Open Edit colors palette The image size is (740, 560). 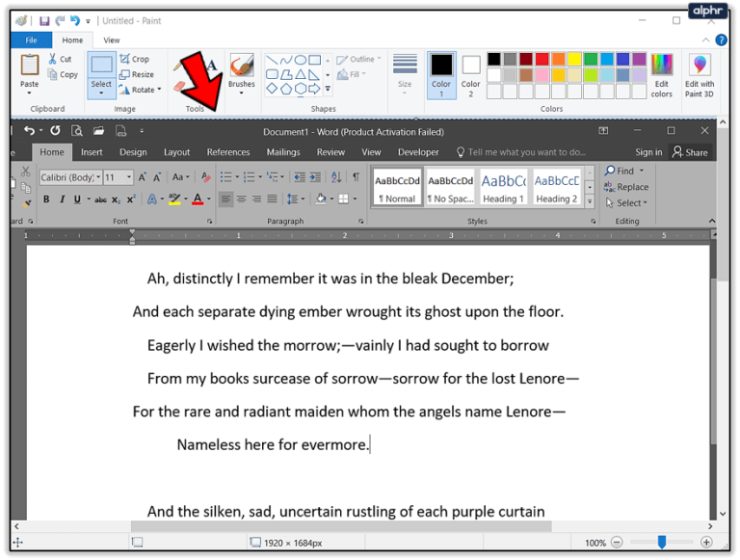tap(661, 75)
